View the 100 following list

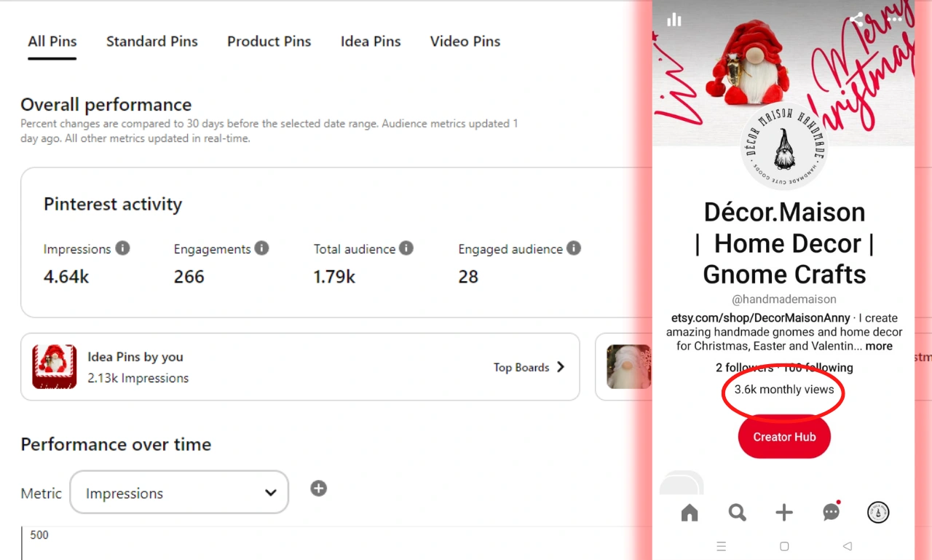point(818,368)
